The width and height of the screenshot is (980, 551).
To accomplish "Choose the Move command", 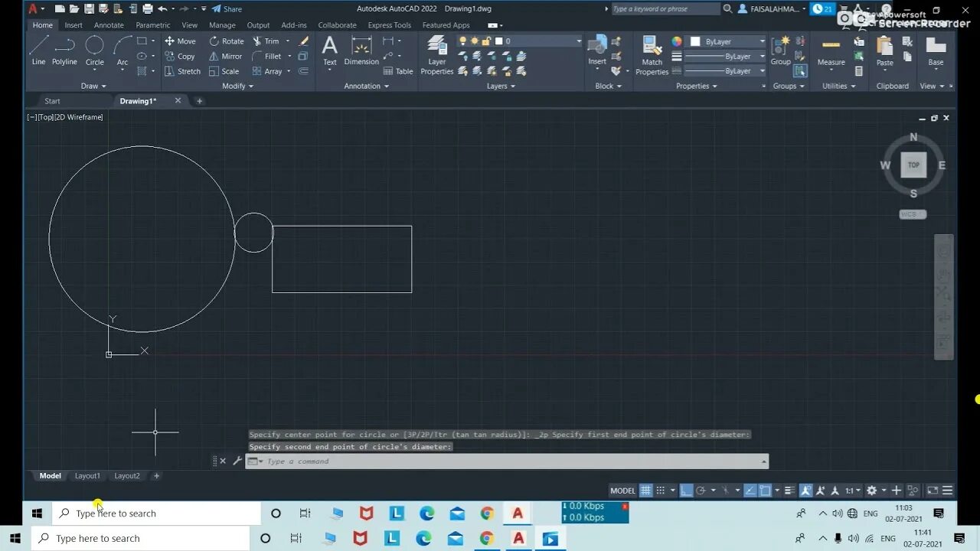I will (181, 41).
